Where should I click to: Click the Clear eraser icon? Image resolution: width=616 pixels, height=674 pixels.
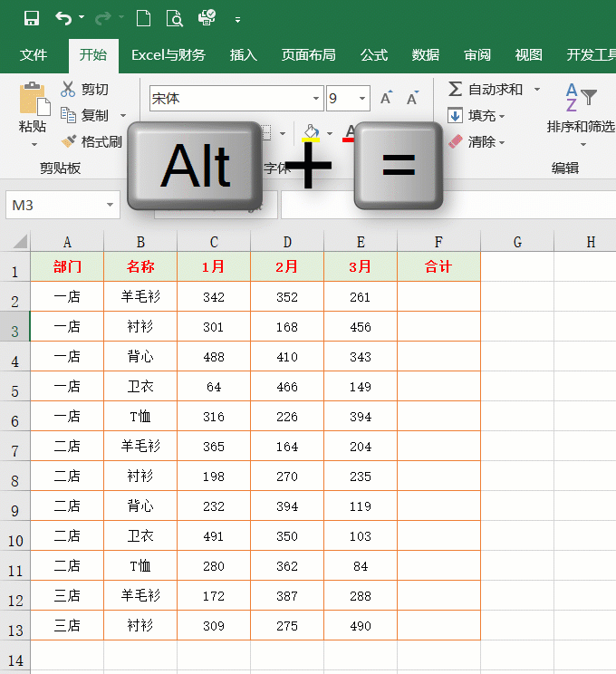[x=456, y=141]
